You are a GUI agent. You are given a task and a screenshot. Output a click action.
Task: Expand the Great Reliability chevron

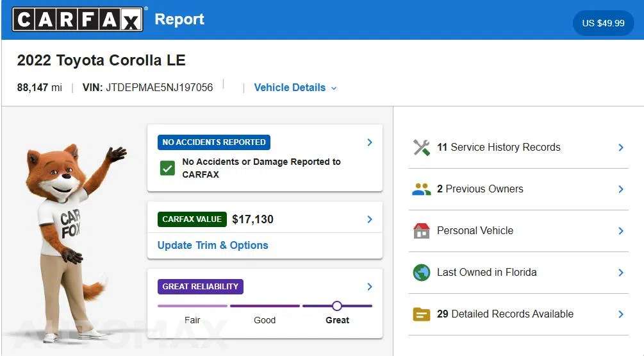370,287
